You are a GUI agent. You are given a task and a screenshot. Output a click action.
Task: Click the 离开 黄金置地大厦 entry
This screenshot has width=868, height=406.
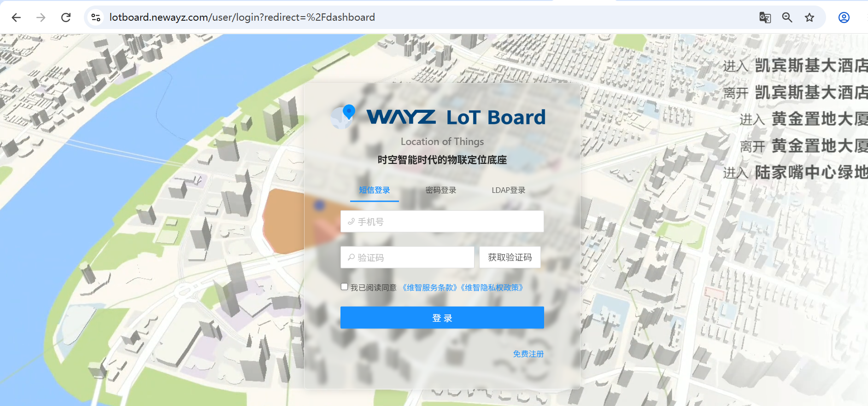click(803, 146)
